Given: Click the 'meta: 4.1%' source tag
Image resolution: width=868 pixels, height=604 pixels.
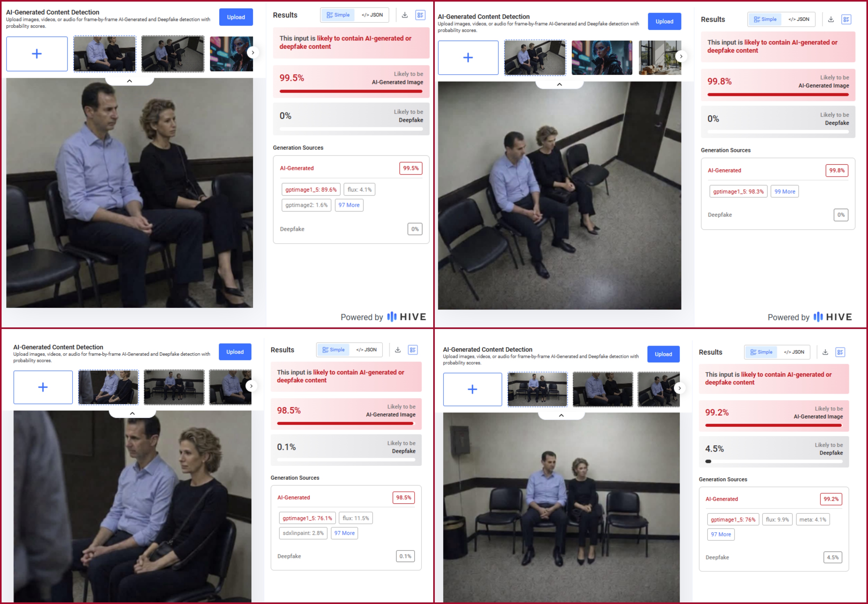Looking at the screenshot, I should point(812,520).
